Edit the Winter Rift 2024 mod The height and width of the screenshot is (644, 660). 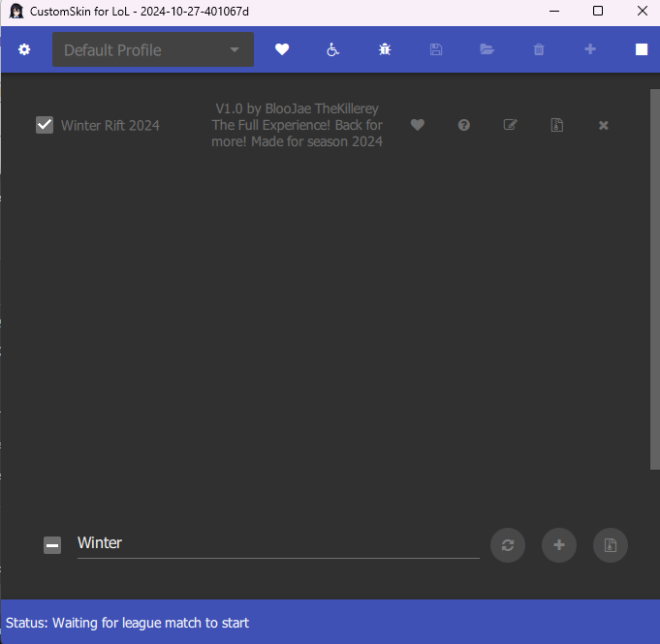click(x=511, y=125)
